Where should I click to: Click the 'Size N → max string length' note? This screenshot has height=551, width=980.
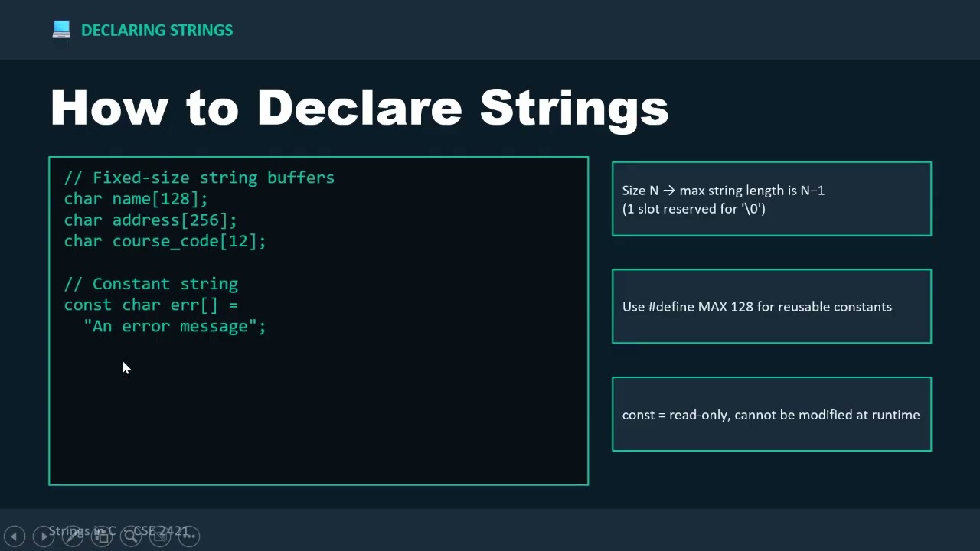(x=724, y=191)
